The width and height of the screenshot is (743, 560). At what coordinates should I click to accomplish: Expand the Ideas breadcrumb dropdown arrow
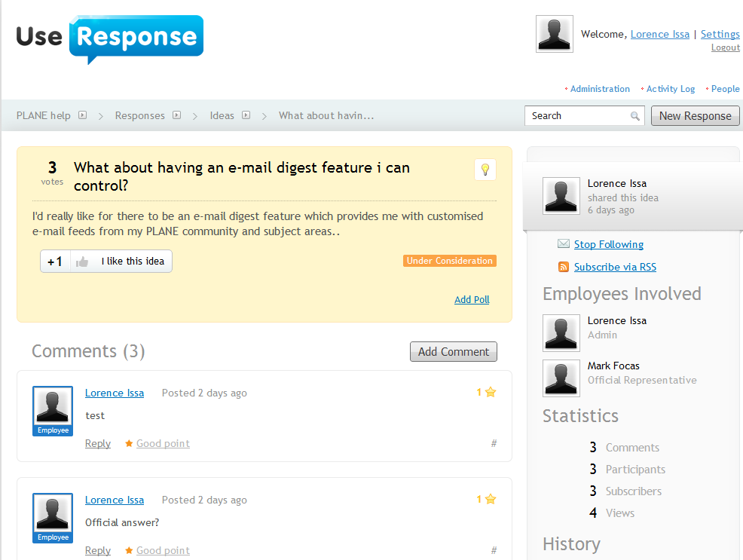click(246, 115)
